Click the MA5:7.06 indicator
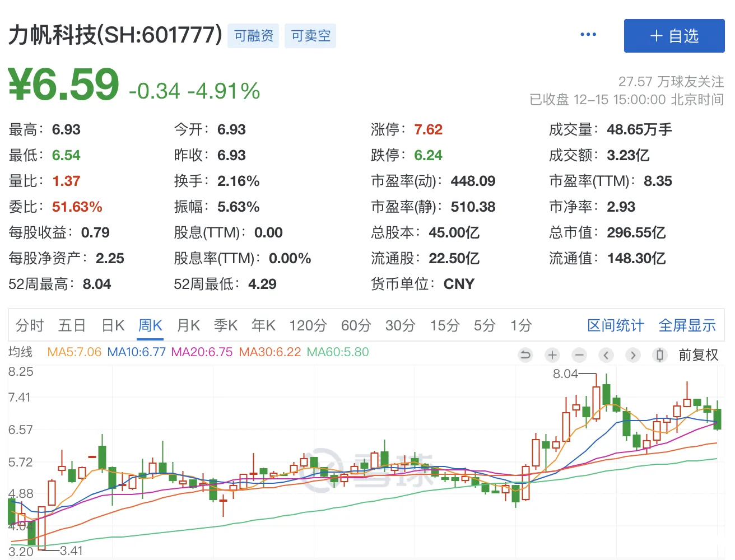735x560 pixels. point(74,352)
